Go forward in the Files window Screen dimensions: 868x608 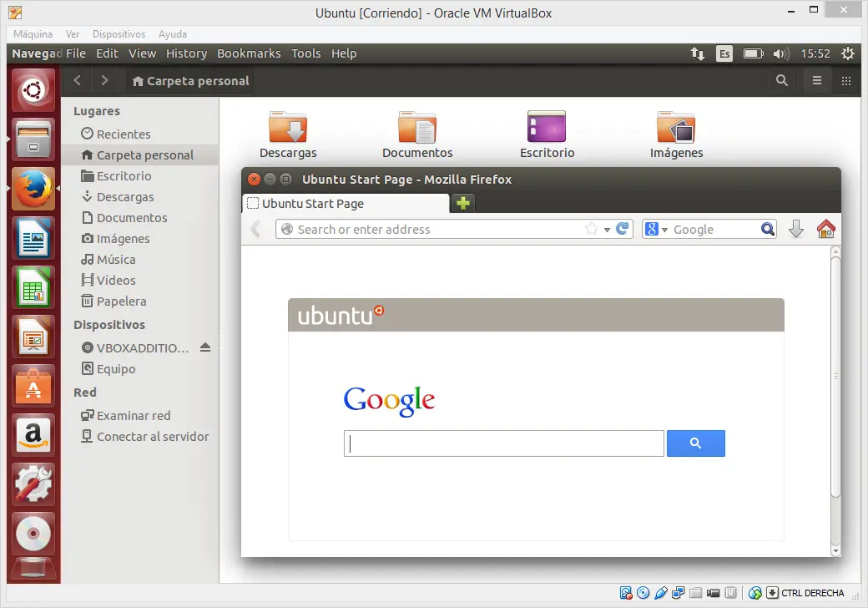(104, 80)
